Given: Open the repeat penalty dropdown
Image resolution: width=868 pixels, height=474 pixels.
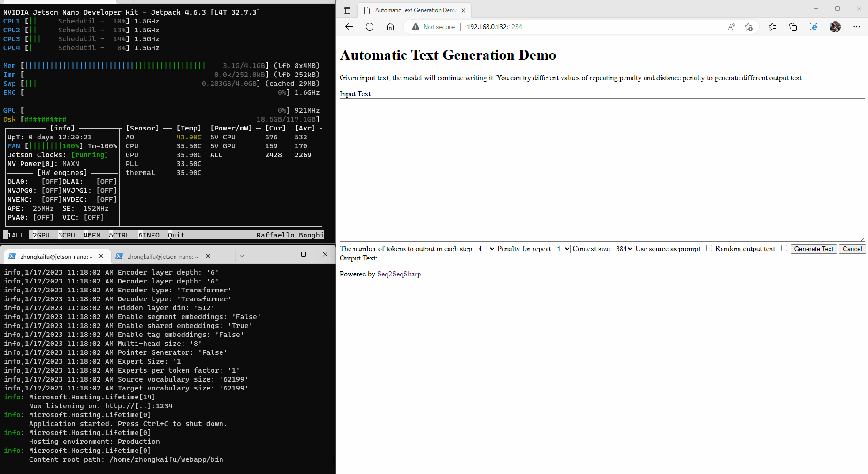Looking at the screenshot, I should pyautogui.click(x=562, y=249).
